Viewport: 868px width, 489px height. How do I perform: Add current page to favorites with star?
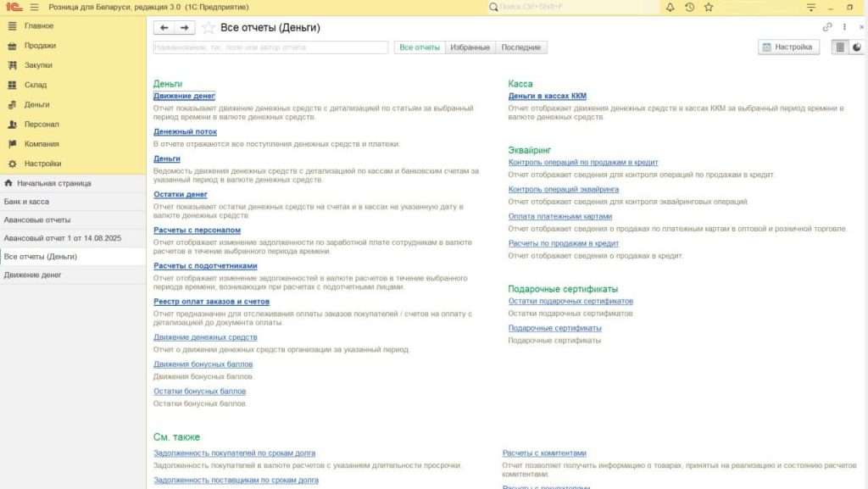pyautogui.click(x=209, y=28)
